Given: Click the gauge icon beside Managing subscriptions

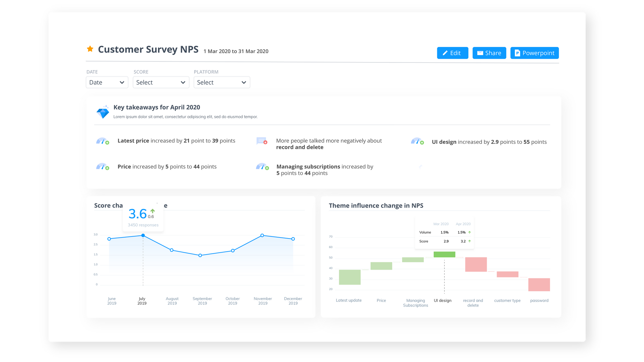Looking at the screenshot, I should click(262, 166).
